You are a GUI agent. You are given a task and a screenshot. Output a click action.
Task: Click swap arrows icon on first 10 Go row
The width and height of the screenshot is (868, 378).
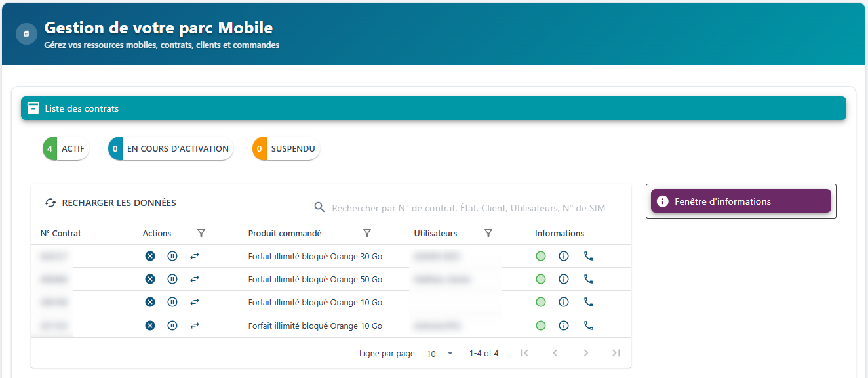(x=195, y=302)
